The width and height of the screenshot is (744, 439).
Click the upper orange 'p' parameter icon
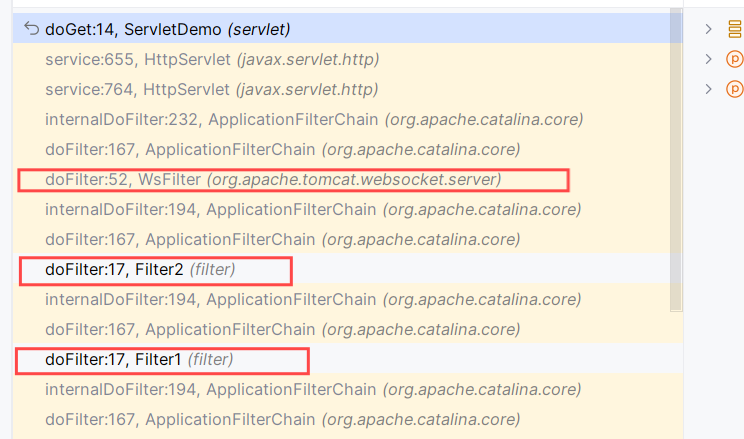735,59
